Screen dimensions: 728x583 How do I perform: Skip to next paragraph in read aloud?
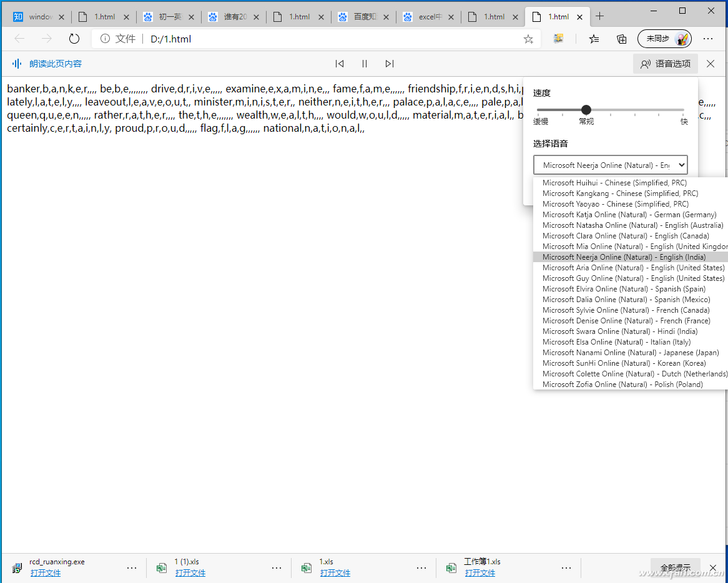390,64
